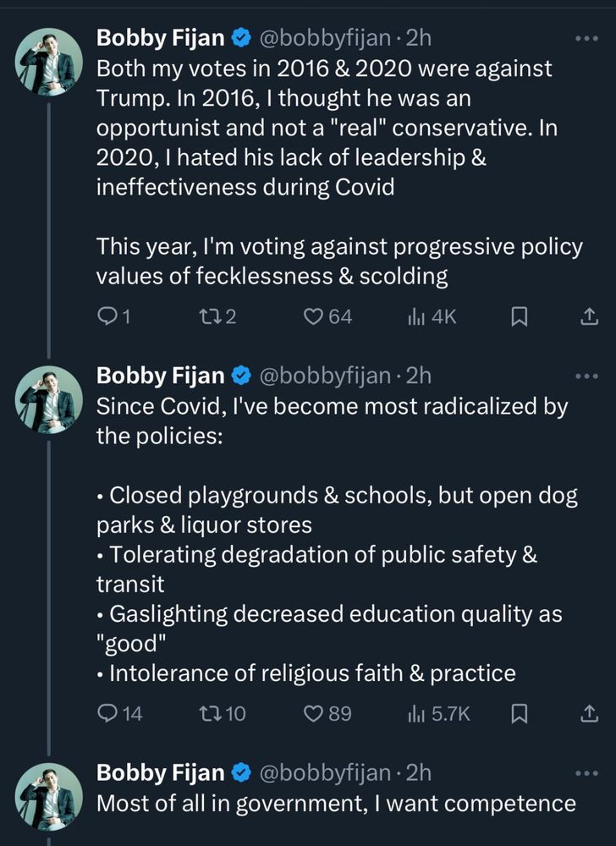
Task: Click Bobby Fijan name on second tweet
Action: pos(161,375)
